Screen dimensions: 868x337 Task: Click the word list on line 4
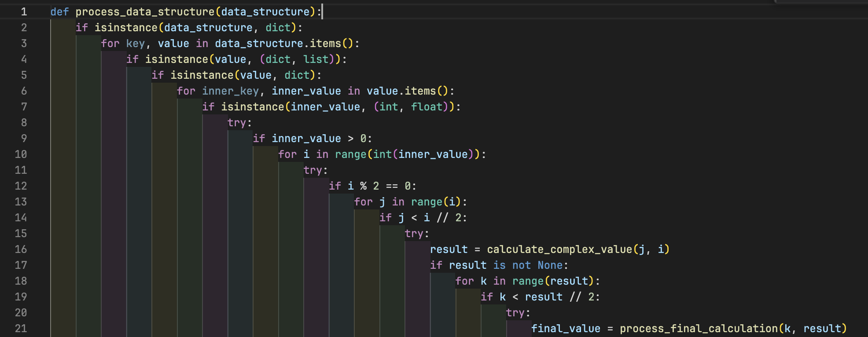(316, 59)
